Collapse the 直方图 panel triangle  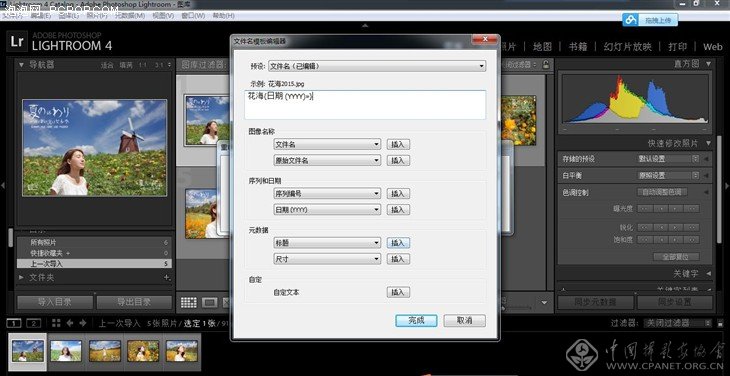(708, 64)
